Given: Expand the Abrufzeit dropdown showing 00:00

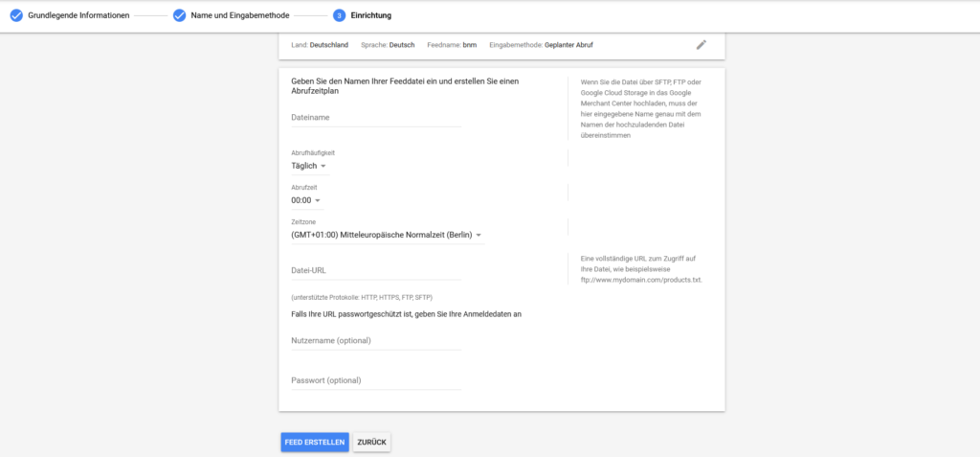Looking at the screenshot, I should point(306,201).
